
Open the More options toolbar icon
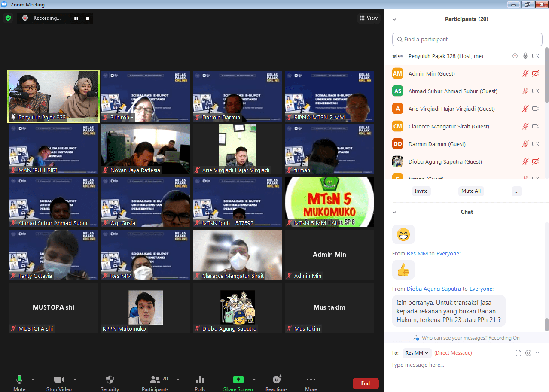click(x=311, y=380)
